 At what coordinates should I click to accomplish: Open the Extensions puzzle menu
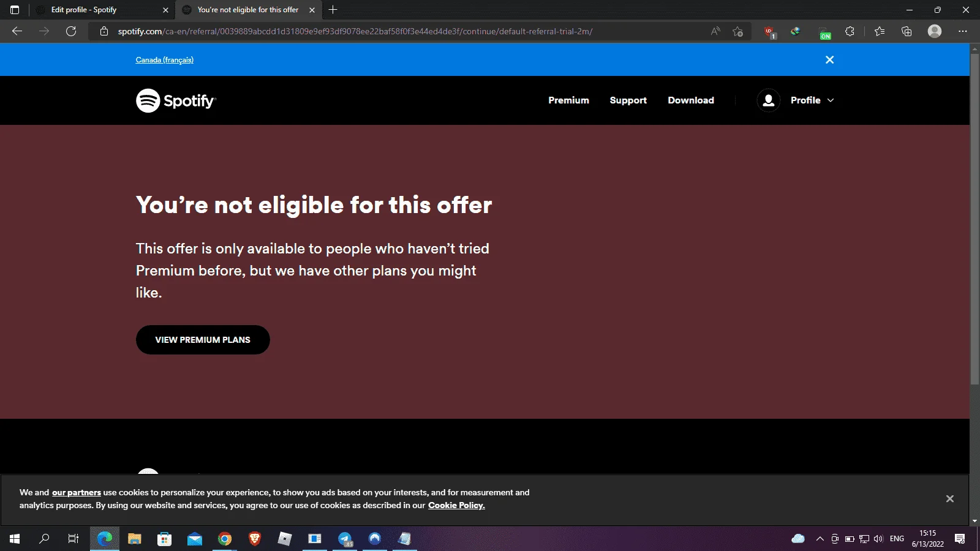point(850,31)
